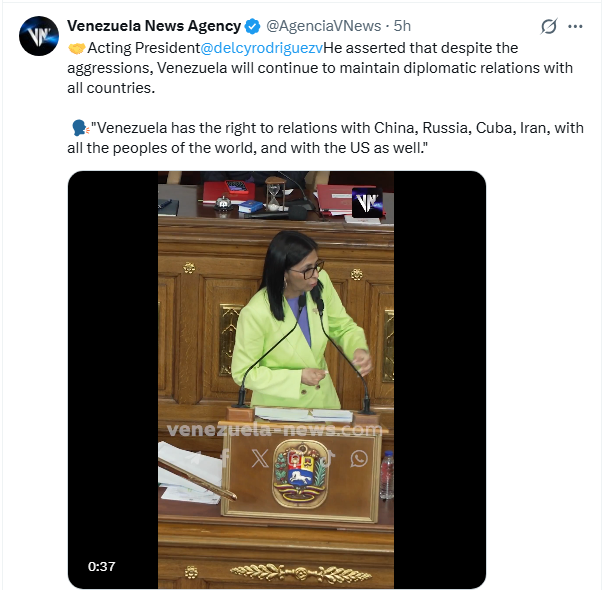Viewport: 609px width, 590px height.
Task: Click the speaking head emoji before the quote
Action: pyautogui.click(x=80, y=128)
